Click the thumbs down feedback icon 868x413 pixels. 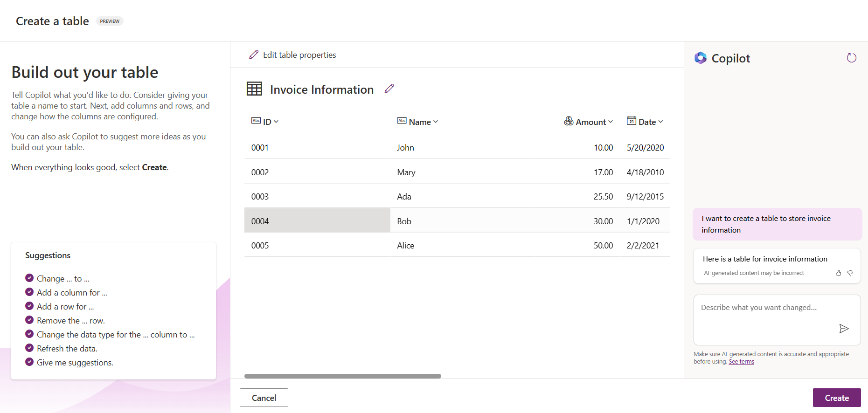pyautogui.click(x=850, y=273)
